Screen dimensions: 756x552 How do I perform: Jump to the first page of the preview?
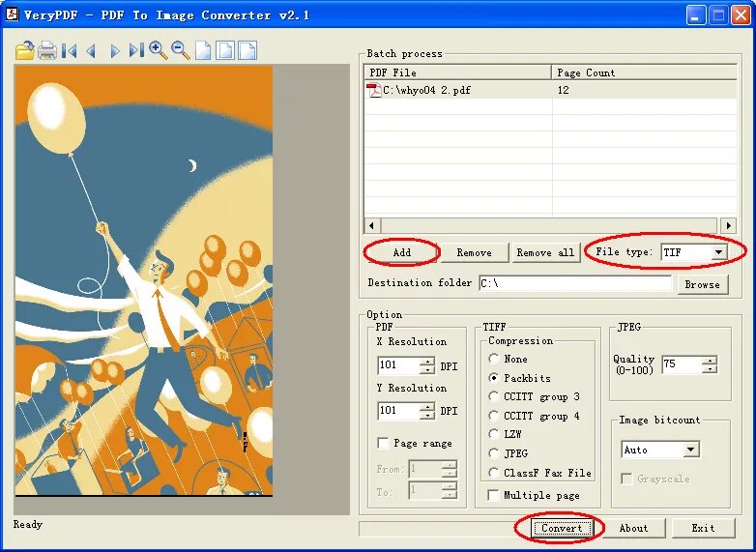[70, 50]
